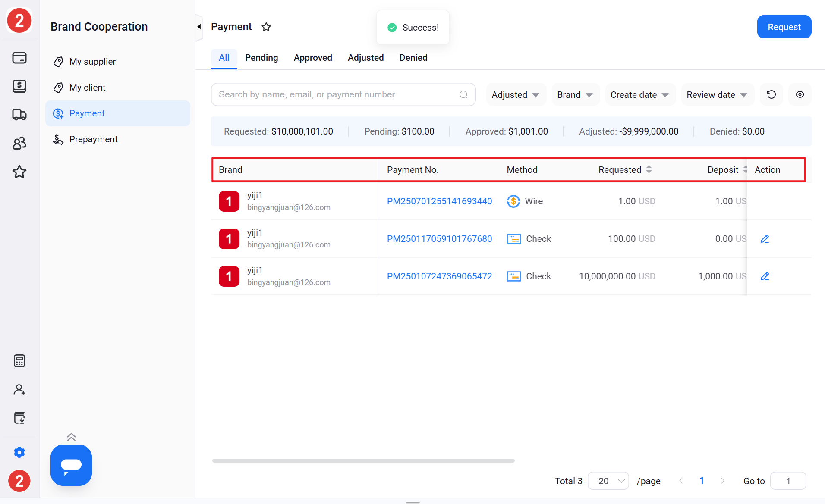825x504 pixels.
Task: Open the Adjusted filter dropdown
Action: tap(516, 94)
